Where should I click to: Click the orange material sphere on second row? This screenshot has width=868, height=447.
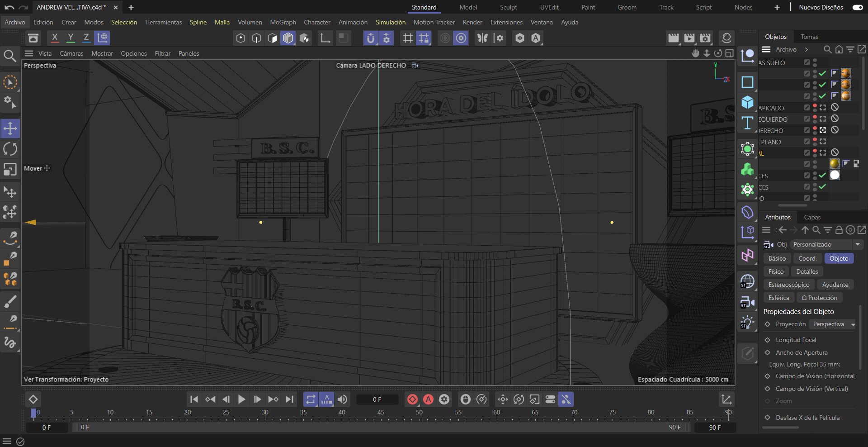846,84
